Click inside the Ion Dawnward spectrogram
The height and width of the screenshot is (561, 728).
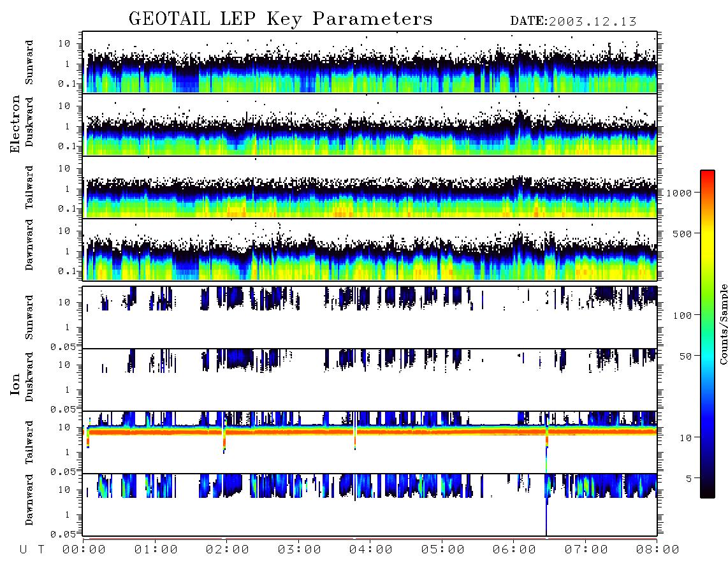pos(370,505)
